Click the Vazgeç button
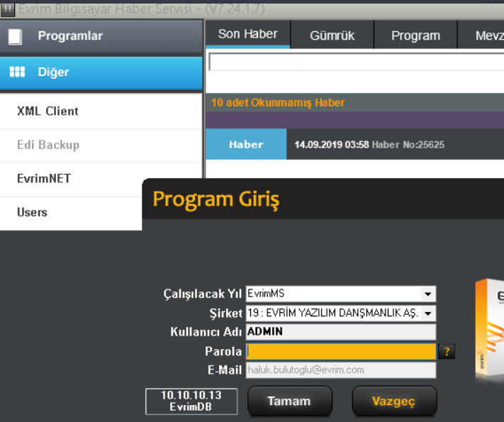The image size is (504, 422). [394, 401]
